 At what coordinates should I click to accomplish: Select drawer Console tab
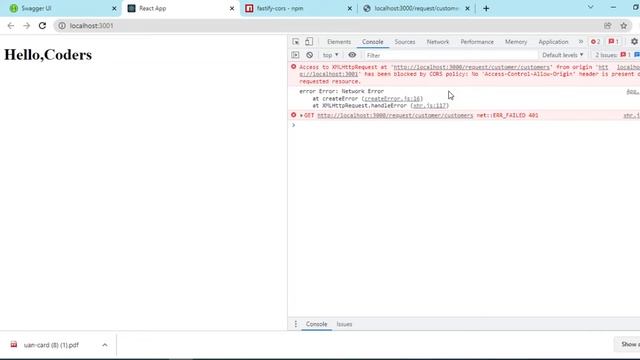tap(316, 324)
